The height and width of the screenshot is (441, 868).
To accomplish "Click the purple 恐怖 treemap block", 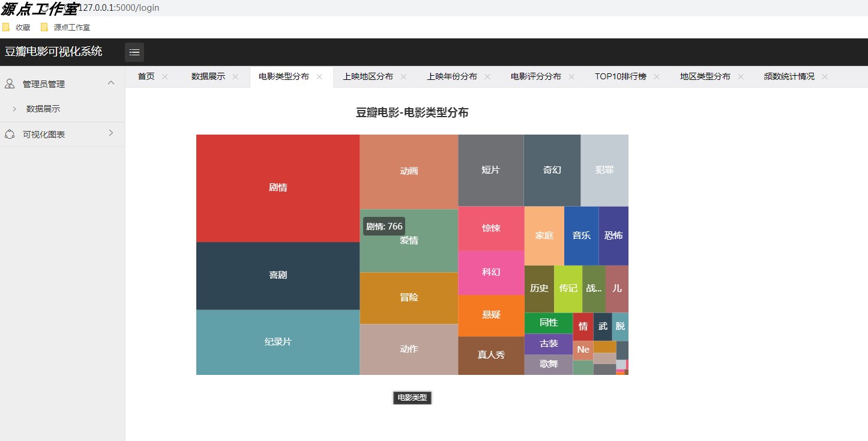I will pyautogui.click(x=613, y=236).
